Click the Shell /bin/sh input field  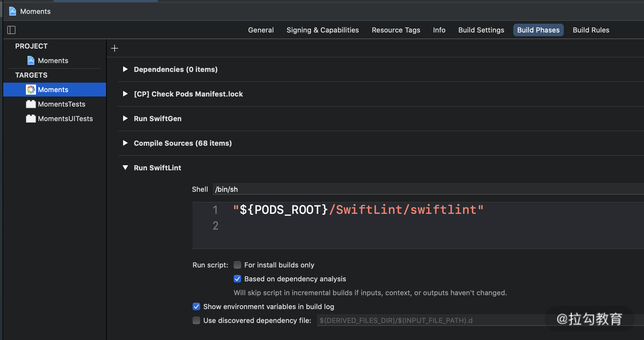[428, 189]
